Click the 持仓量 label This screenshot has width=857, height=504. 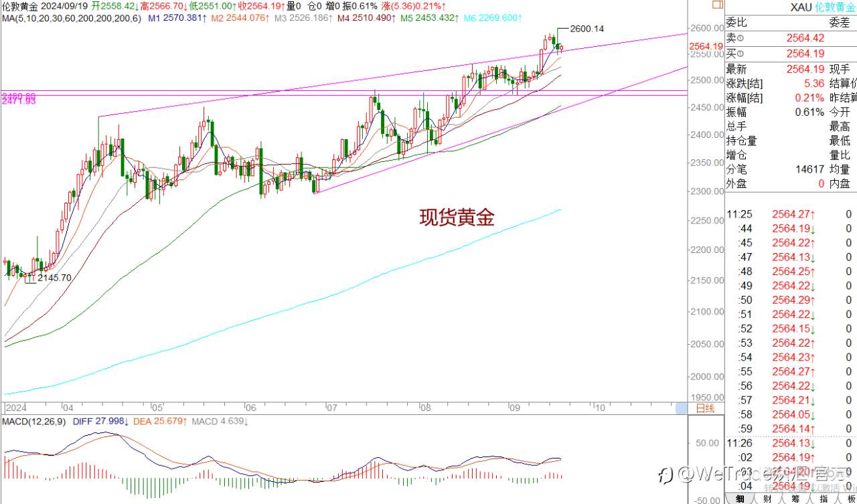coord(742,141)
